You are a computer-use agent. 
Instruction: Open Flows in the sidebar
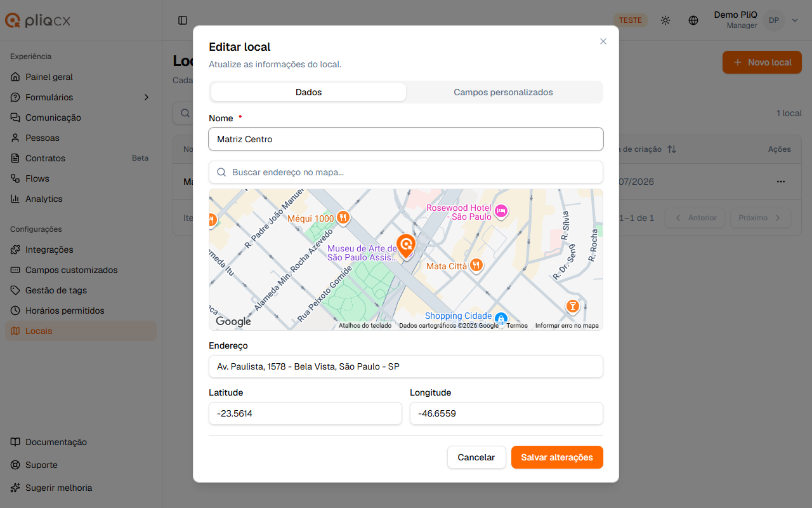pyautogui.click(x=81, y=178)
